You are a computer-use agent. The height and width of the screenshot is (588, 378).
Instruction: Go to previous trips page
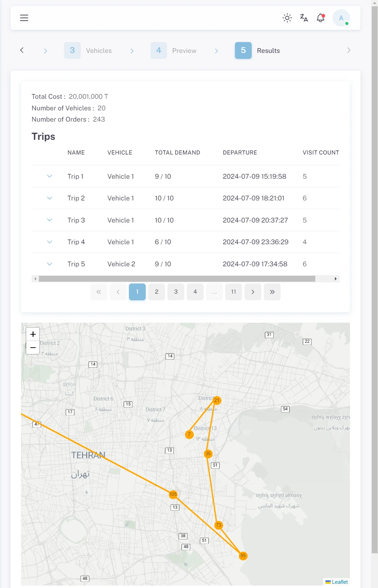(118, 292)
